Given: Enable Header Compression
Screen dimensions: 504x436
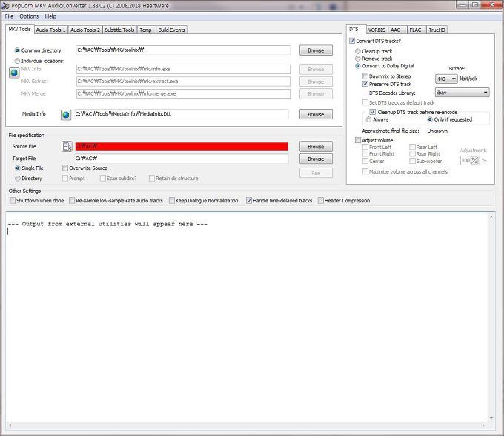Looking at the screenshot, I should (321, 201).
